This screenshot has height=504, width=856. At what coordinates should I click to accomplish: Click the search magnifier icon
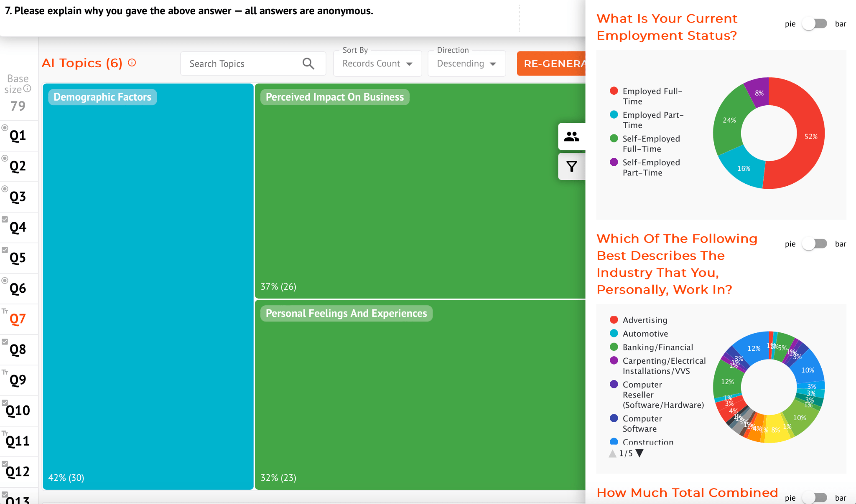coord(308,63)
